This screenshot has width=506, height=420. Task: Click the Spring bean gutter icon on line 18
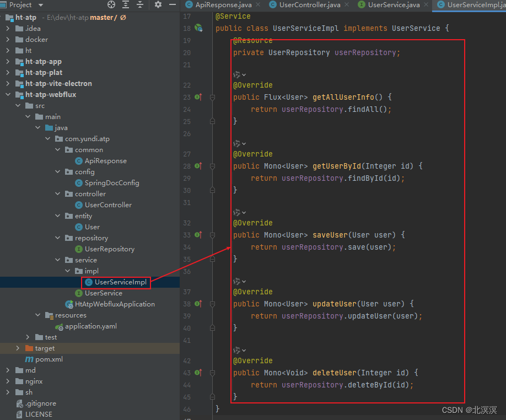tap(197, 26)
